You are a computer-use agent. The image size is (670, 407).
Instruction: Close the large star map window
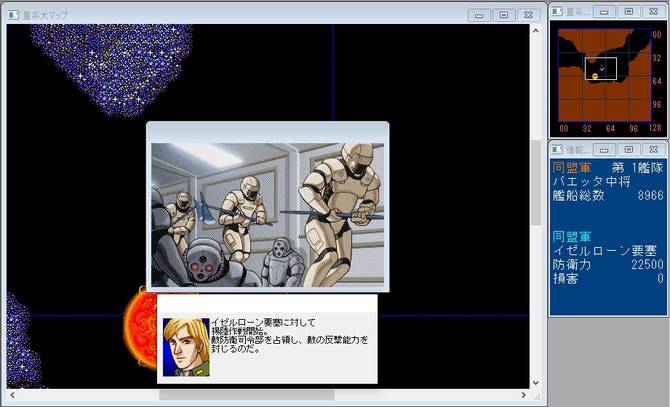(529, 15)
